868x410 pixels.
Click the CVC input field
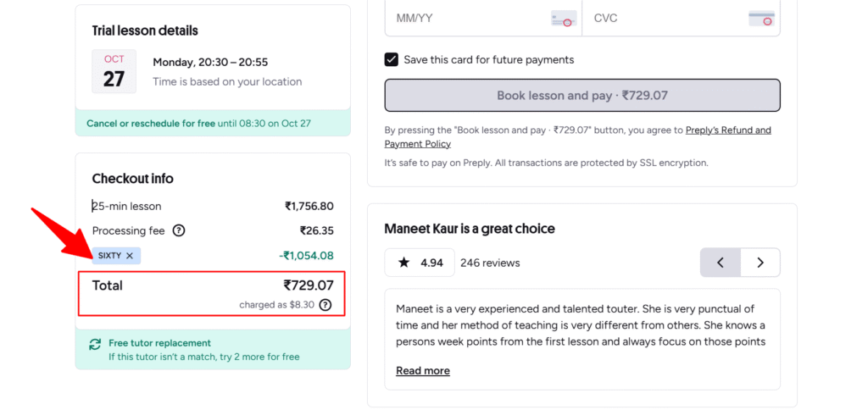661,18
